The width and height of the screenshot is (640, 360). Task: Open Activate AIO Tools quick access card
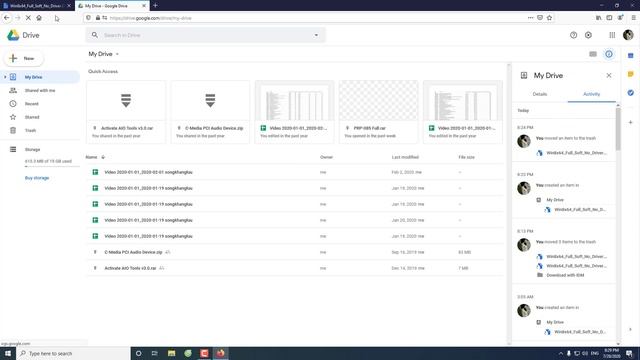tap(126, 112)
